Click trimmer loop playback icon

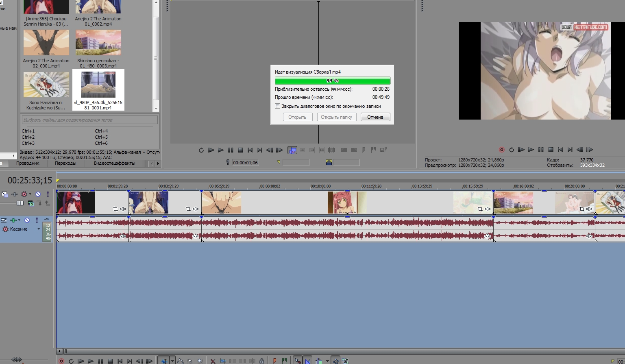[x=201, y=150]
